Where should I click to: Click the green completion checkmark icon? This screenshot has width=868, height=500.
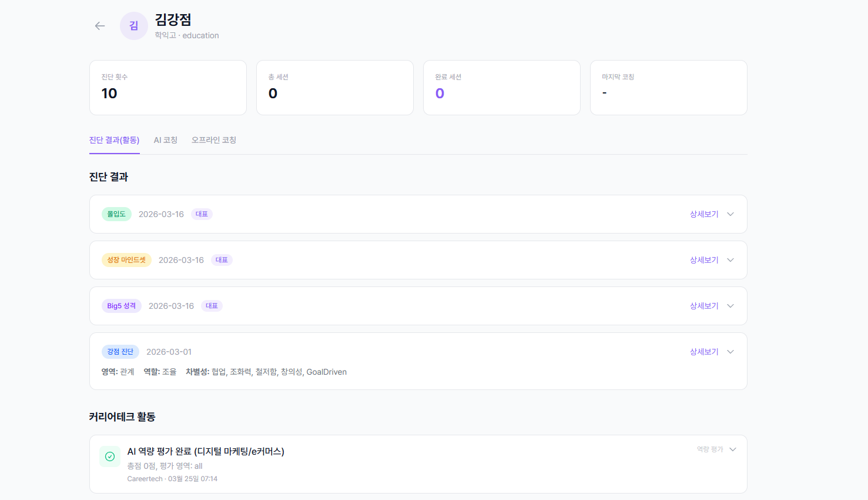coord(110,456)
